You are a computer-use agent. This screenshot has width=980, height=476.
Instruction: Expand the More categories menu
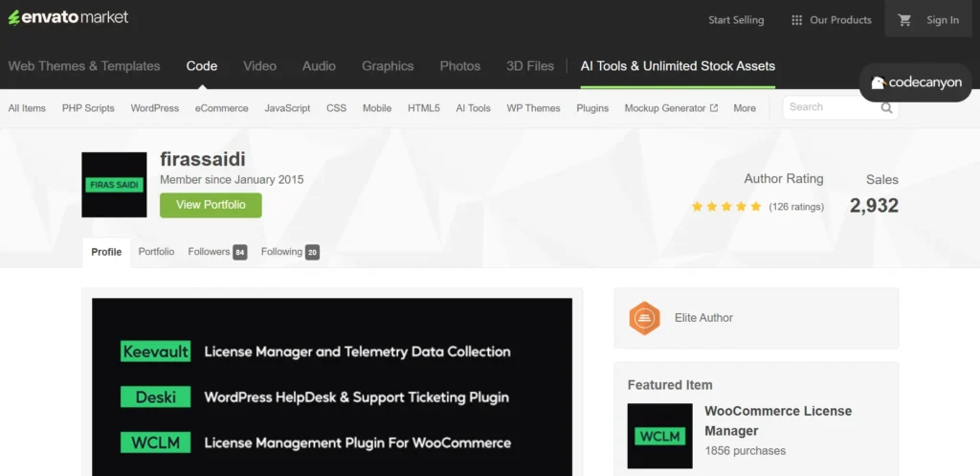(745, 108)
